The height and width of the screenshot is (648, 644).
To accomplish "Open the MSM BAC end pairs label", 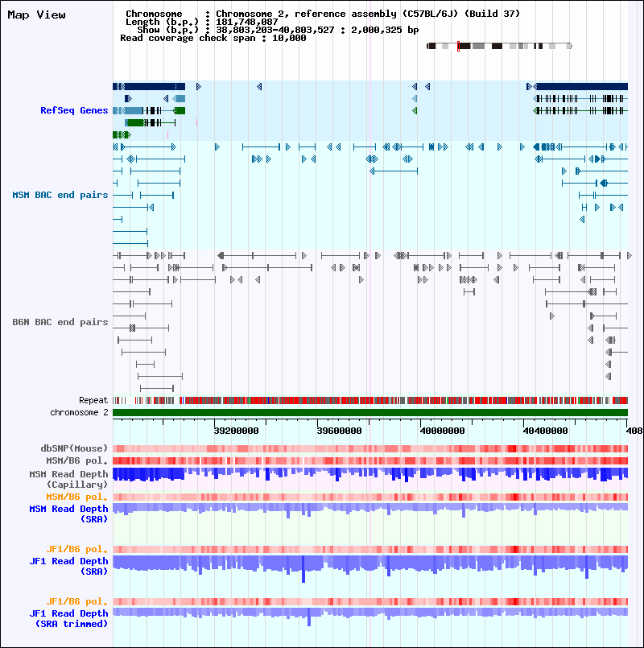I will point(60,195).
